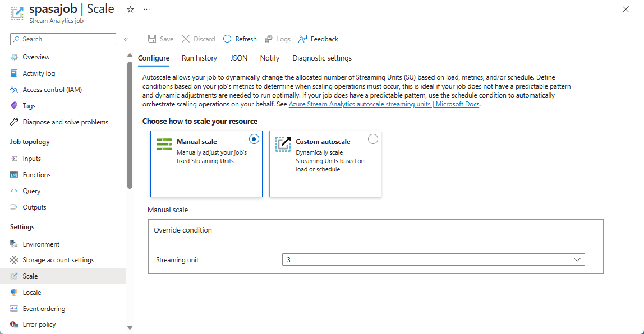The width and height of the screenshot is (644, 334).
Task: Click the Storage account settings gear icon
Action: tap(14, 260)
